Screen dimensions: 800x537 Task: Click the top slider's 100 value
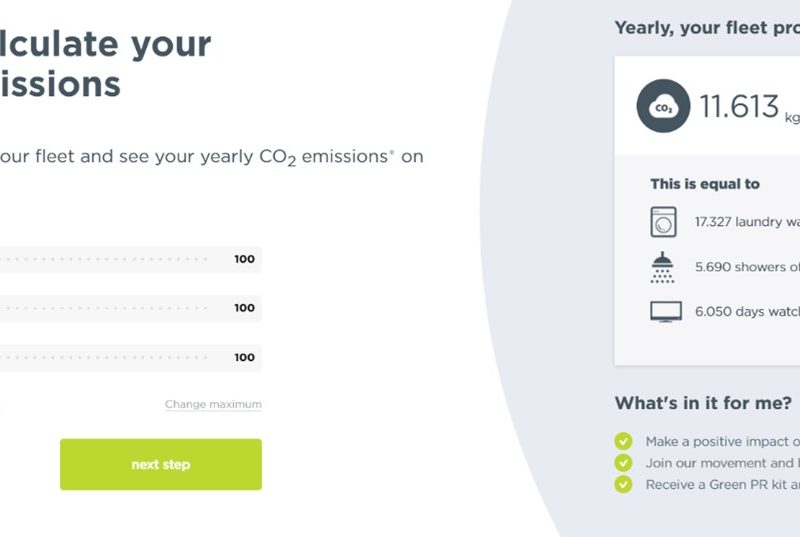point(244,259)
